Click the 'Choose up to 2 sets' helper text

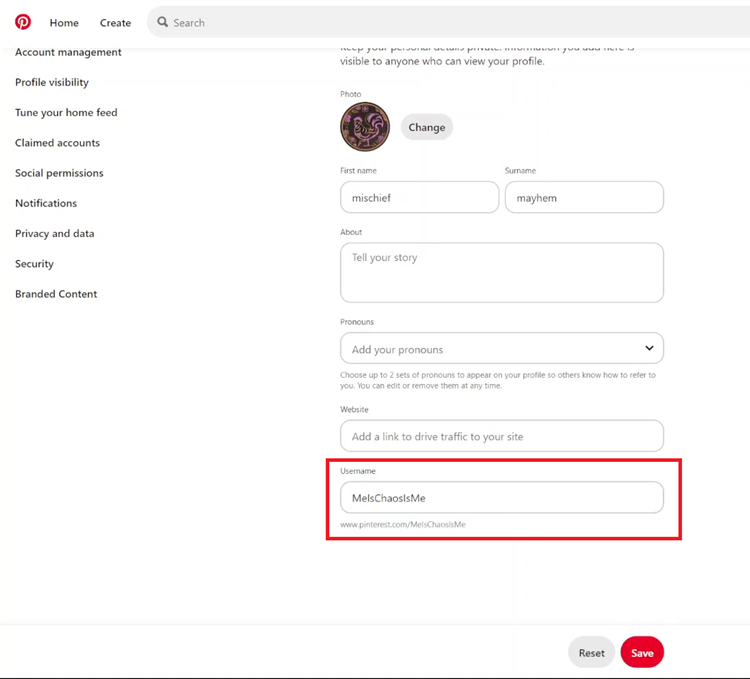[x=497, y=380]
